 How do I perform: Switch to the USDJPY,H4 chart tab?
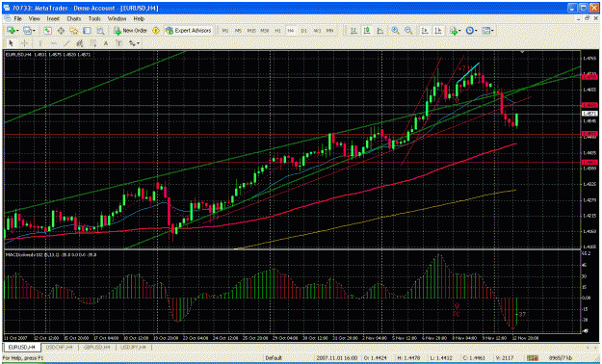pos(133,347)
